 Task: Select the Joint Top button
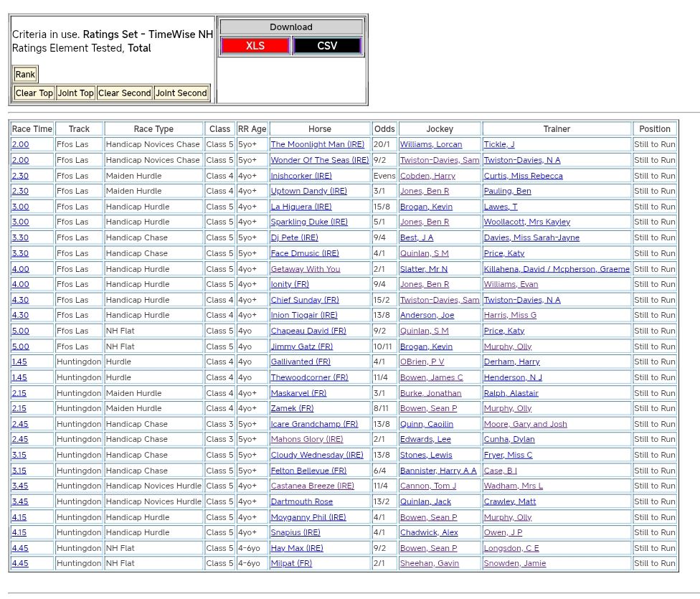tap(76, 93)
